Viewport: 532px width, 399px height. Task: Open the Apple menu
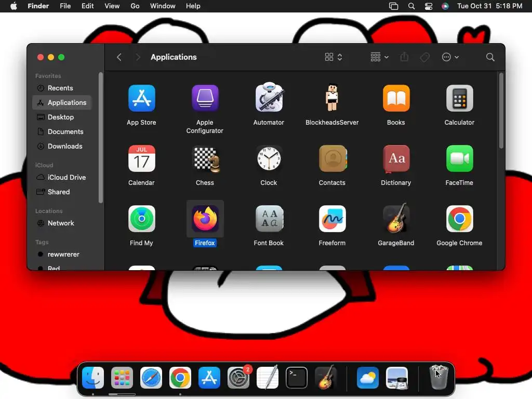(14, 6)
